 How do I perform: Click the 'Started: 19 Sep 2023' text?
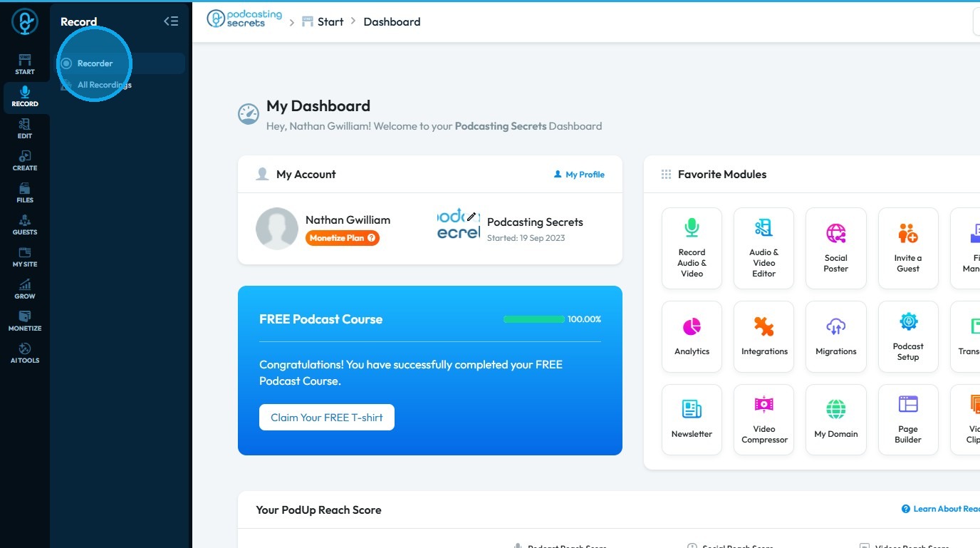526,238
